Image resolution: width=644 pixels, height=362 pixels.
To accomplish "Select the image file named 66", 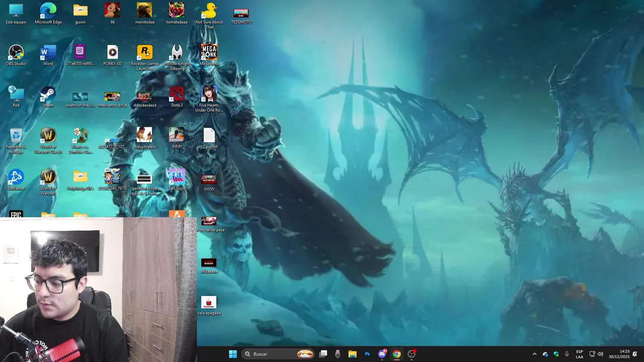I will (112, 14).
